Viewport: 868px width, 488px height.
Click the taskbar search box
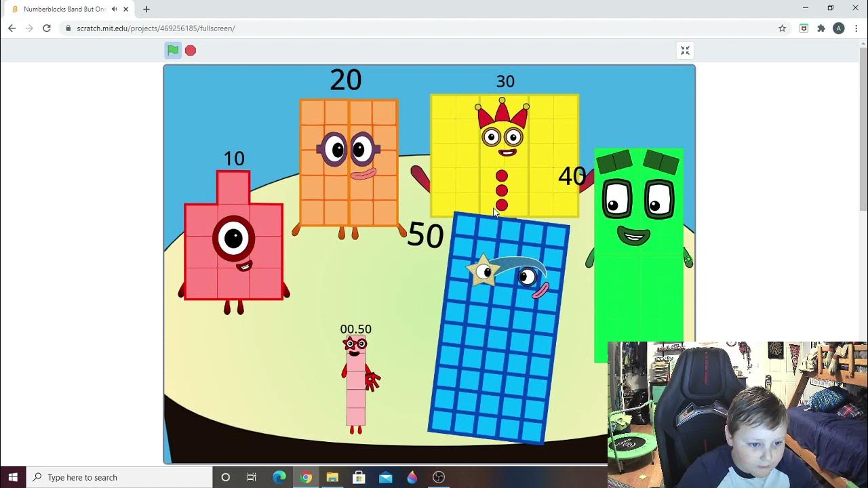tap(119, 477)
